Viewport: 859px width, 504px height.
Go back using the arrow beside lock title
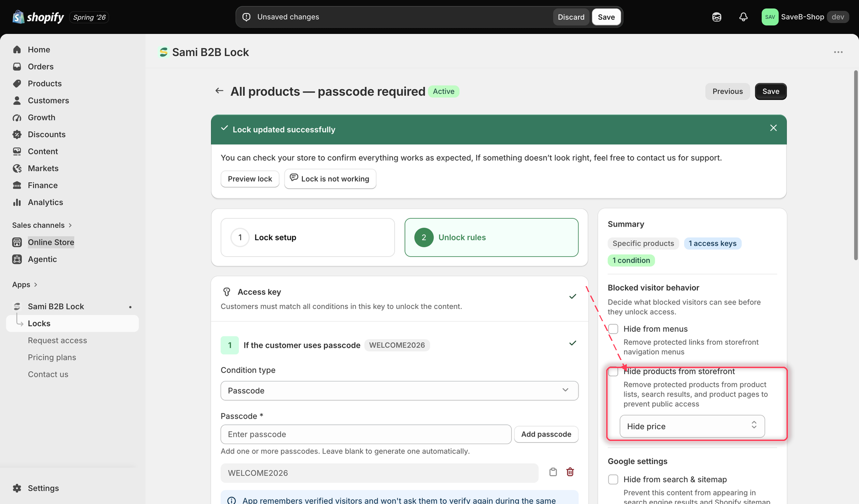coord(219,91)
